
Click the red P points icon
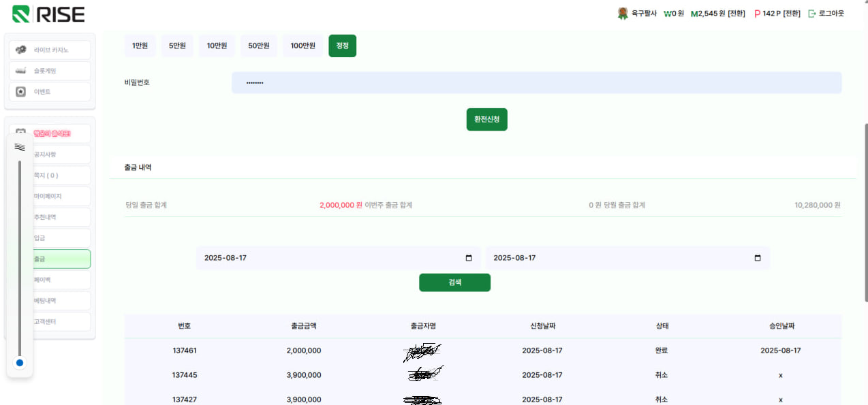(757, 14)
